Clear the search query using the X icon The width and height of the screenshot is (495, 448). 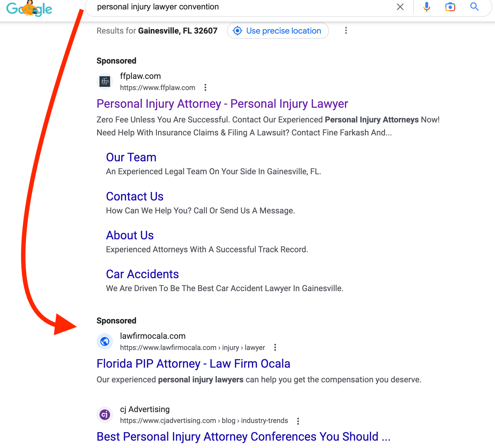pos(400,7)
